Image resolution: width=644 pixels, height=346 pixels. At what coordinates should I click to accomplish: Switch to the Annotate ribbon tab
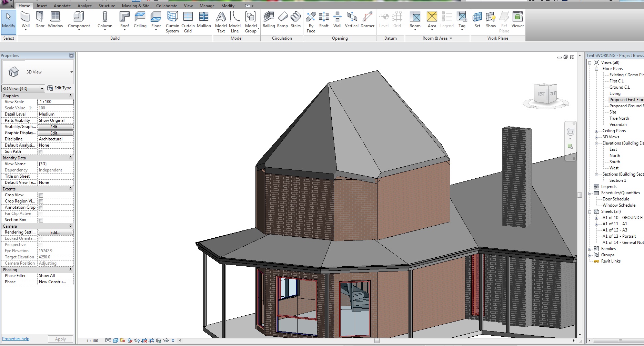point(62,6)
